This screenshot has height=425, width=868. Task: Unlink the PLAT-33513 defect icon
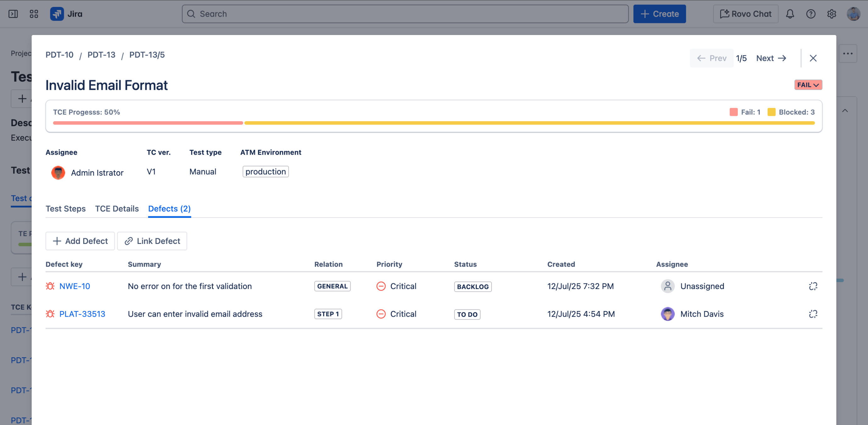coord(813,314)
